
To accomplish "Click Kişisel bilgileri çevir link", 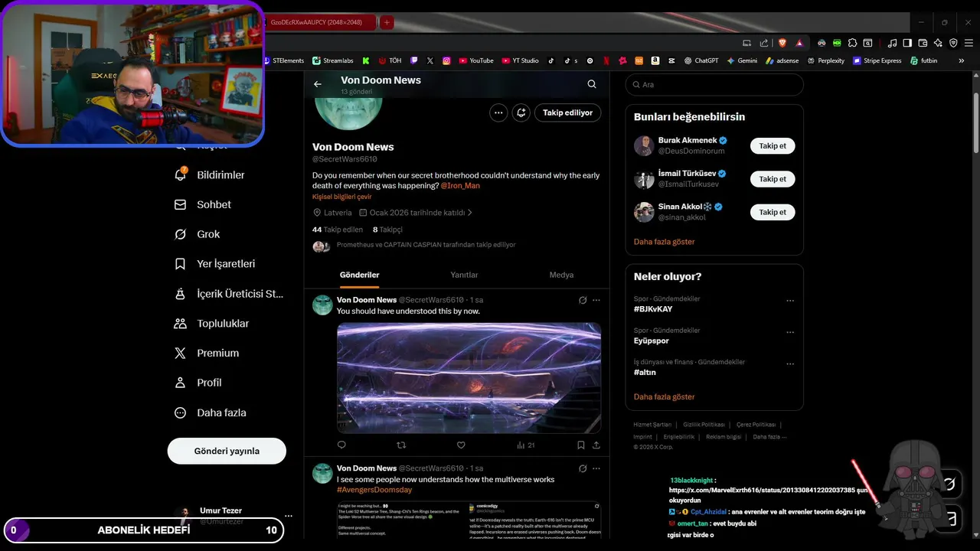I will click(341, 197).
